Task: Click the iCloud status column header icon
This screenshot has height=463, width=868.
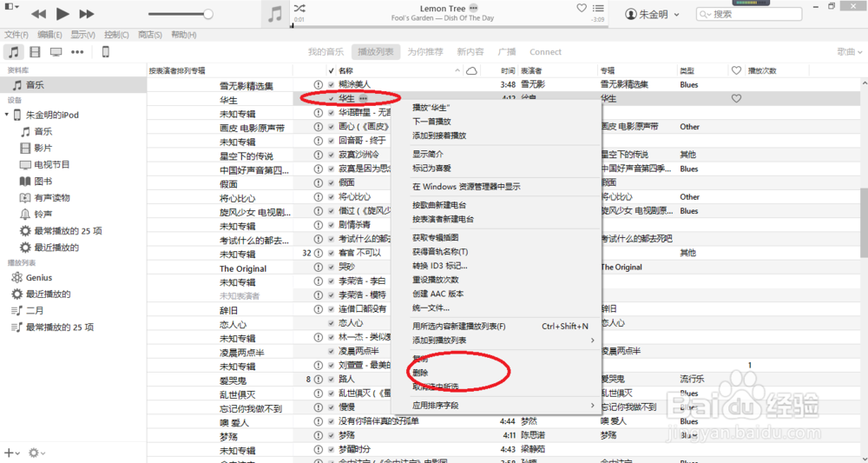Action: pyautogui.click(x=471, y=71)
